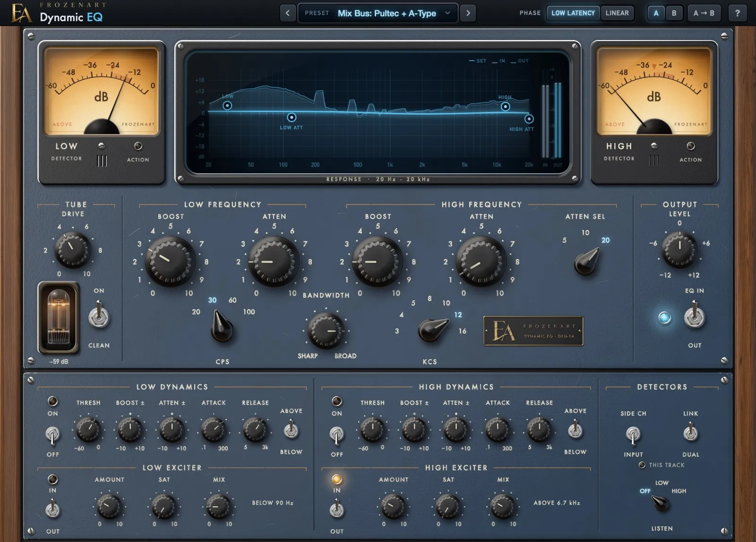Viewport: 756px width, 542px height.
Task: Switch to B state
Action: coord(674,13)
